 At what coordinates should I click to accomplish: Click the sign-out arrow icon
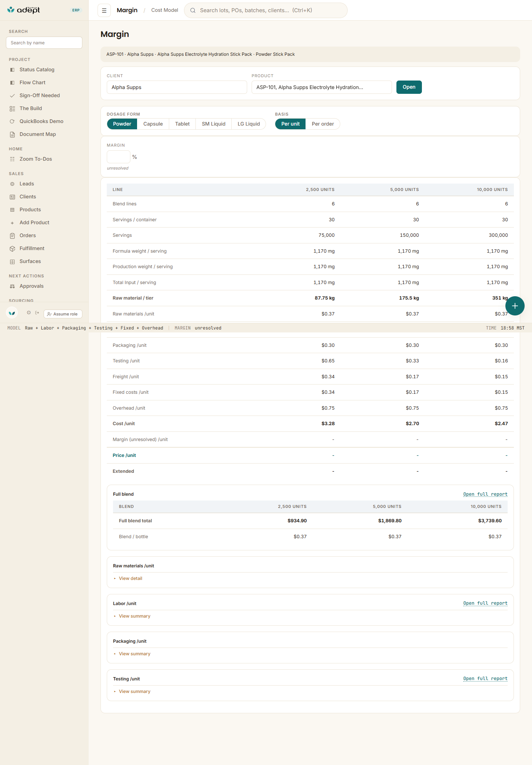tap(37, 313)
